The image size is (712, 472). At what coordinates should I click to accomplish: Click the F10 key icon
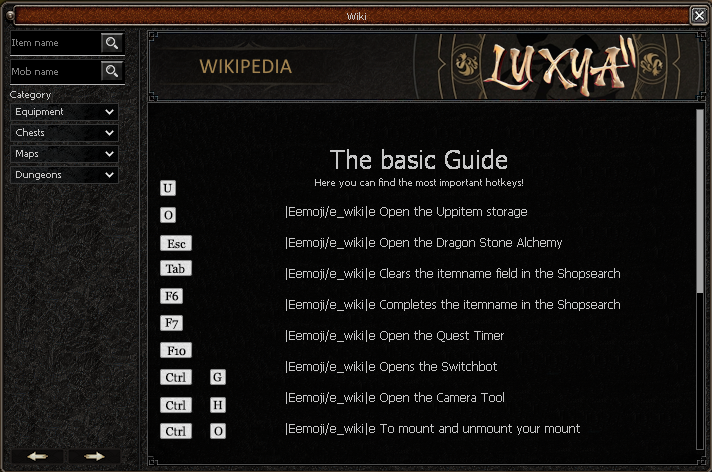(176, 350)
